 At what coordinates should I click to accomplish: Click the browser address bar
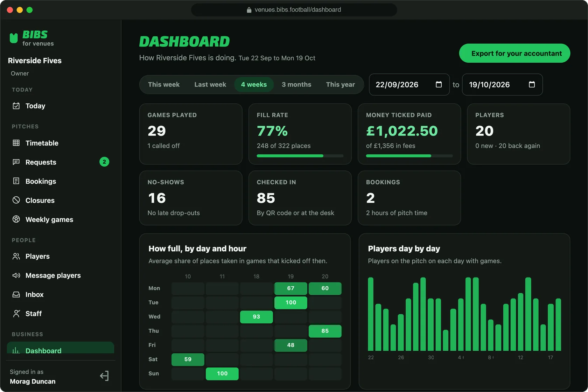(x=294, y=10)
